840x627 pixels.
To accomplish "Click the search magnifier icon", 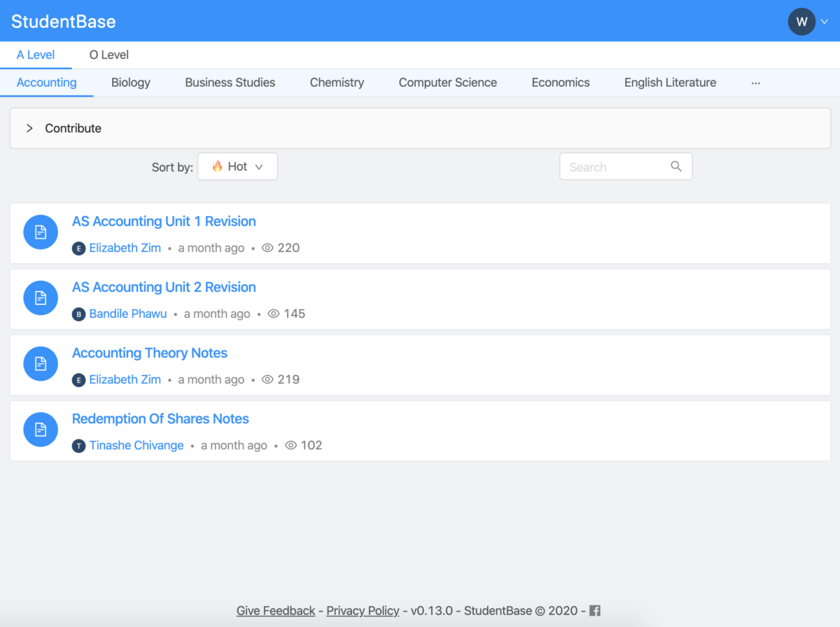I will click(675, 167).
